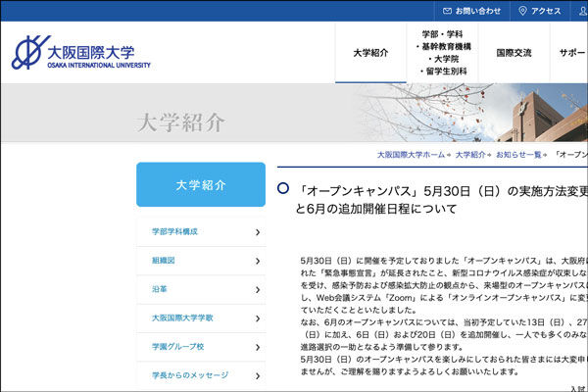588x392 pixels.
Task: Open 学園グループ校 in the sidebar menu
Action: (x=201, y=347)
